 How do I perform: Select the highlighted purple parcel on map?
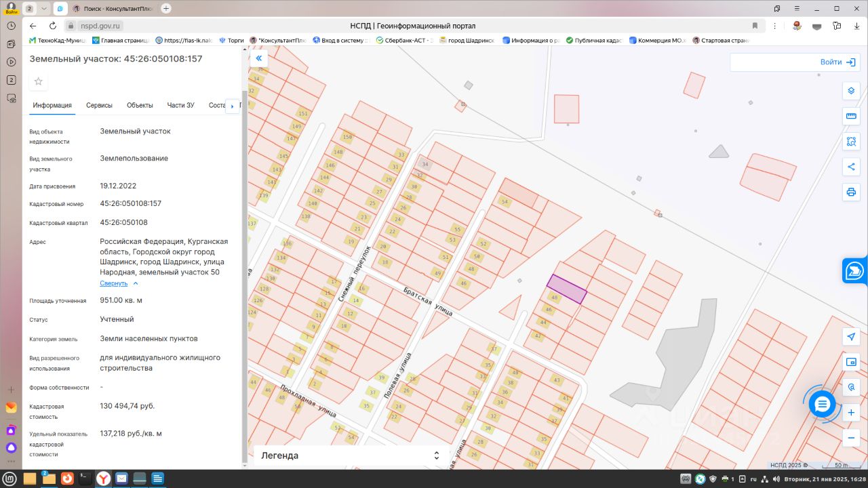point(567,289)
